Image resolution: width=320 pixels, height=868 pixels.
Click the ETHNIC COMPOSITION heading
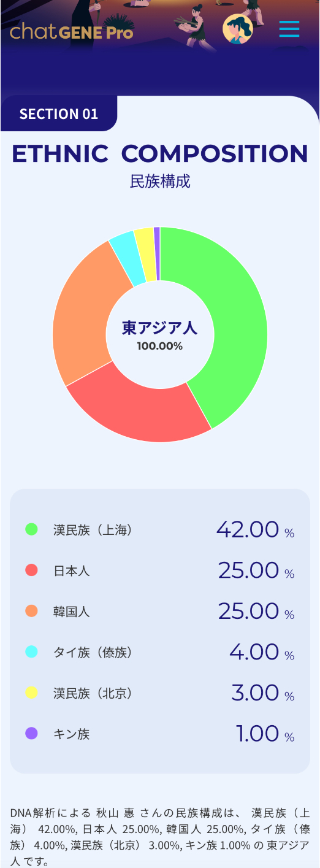[x=160, y=153]
